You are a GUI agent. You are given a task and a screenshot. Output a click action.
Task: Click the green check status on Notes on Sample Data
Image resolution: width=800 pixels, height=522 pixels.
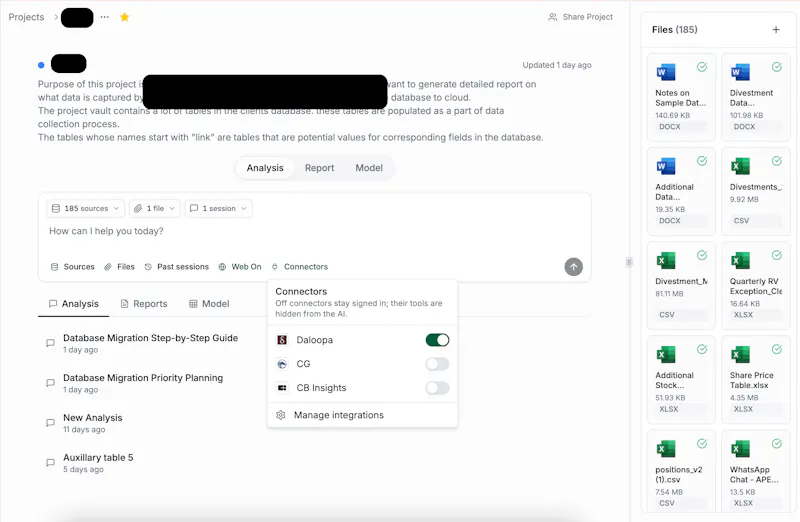pyautogui.click(x=702, y=67)
